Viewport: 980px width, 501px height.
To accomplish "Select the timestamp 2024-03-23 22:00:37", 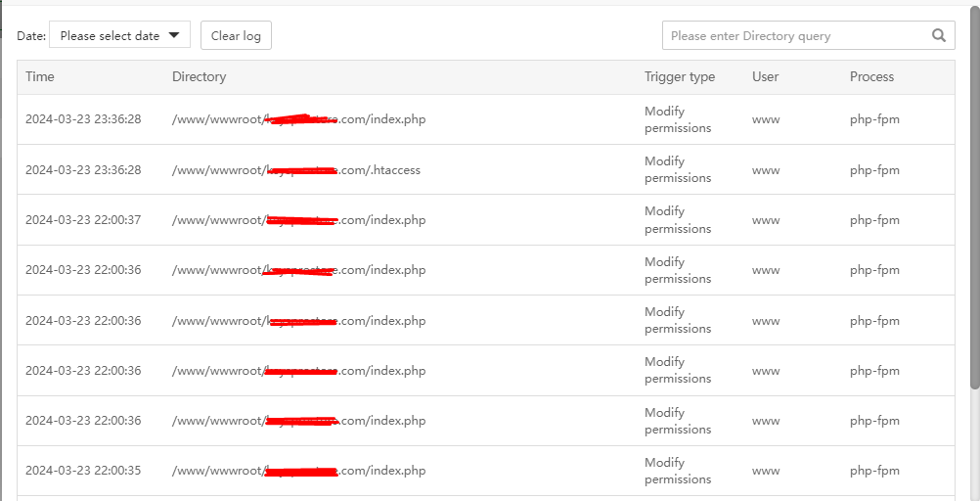I will pyautogui.click(x=83, y=220).
